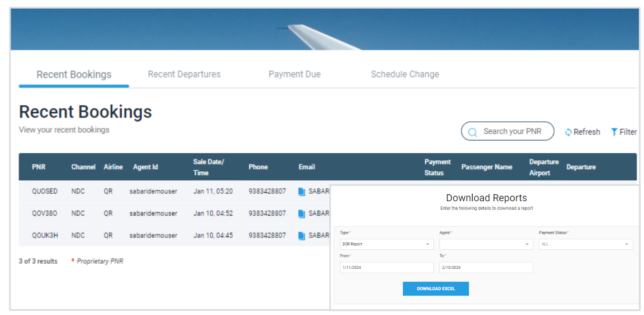Click the Refresh icon to reload bookings

569,132
